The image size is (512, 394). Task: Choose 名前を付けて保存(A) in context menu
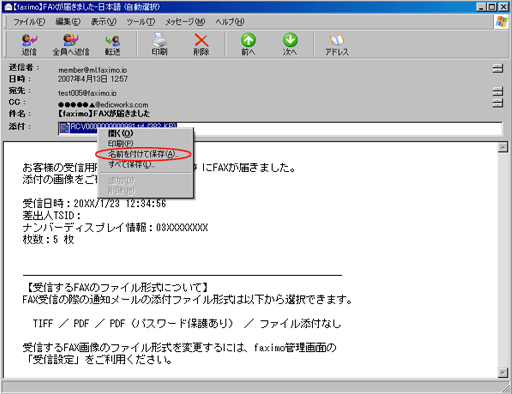click(x=145, y=154)
